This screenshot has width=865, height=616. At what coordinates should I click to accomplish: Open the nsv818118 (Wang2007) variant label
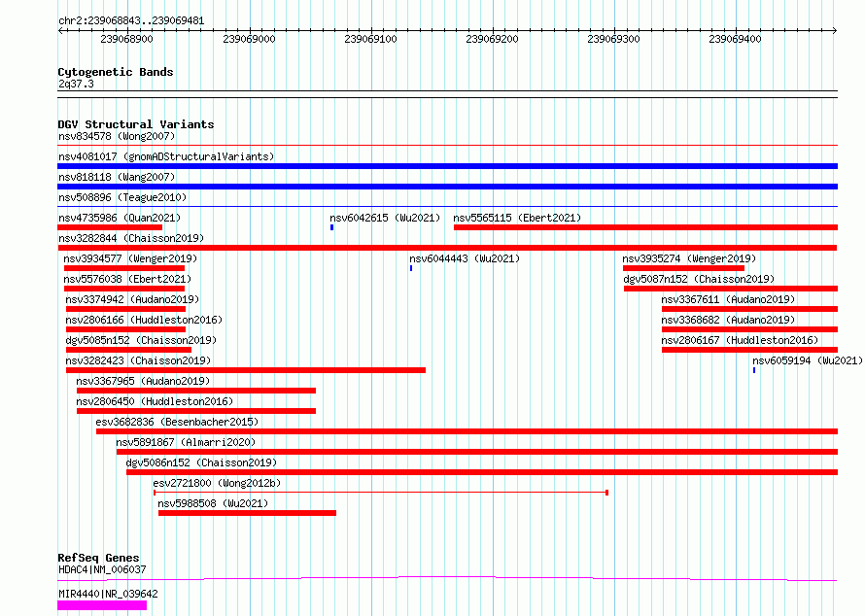117,177
